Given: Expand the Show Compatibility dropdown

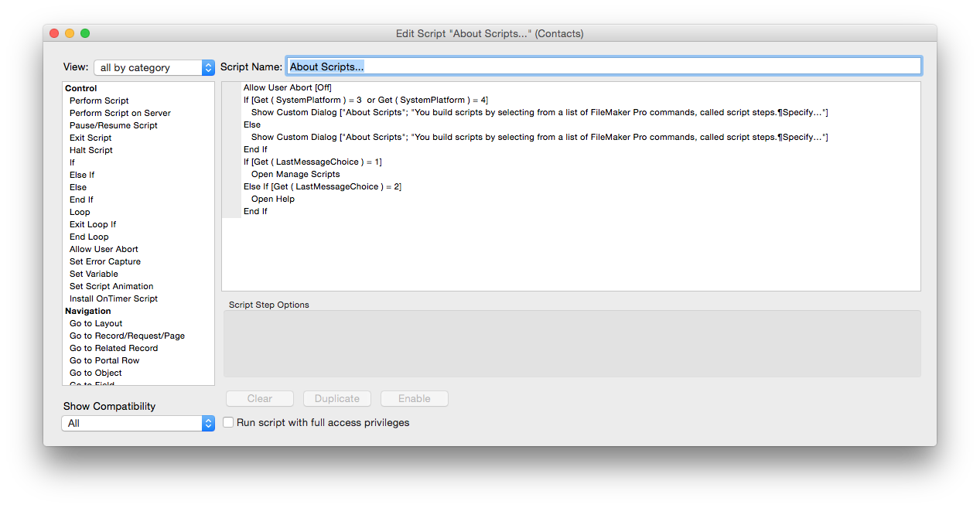Looking at the screenshot, I should 138,424.
